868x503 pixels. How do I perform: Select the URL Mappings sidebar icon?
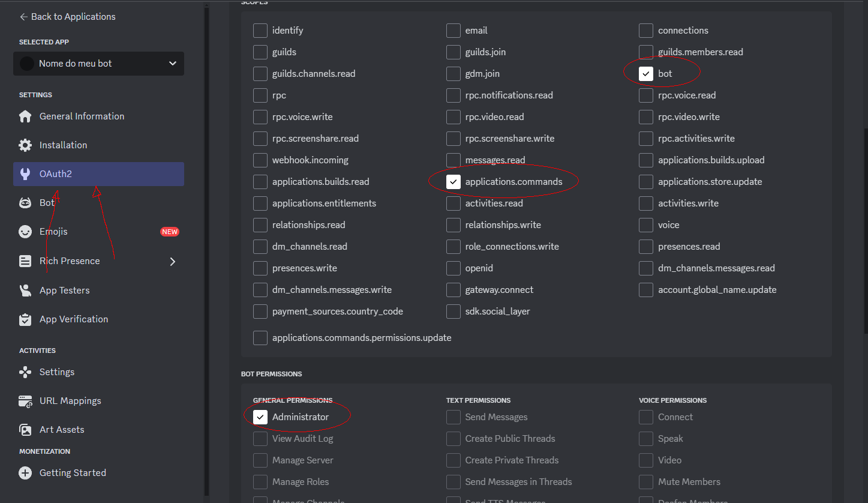click(25, 400)
